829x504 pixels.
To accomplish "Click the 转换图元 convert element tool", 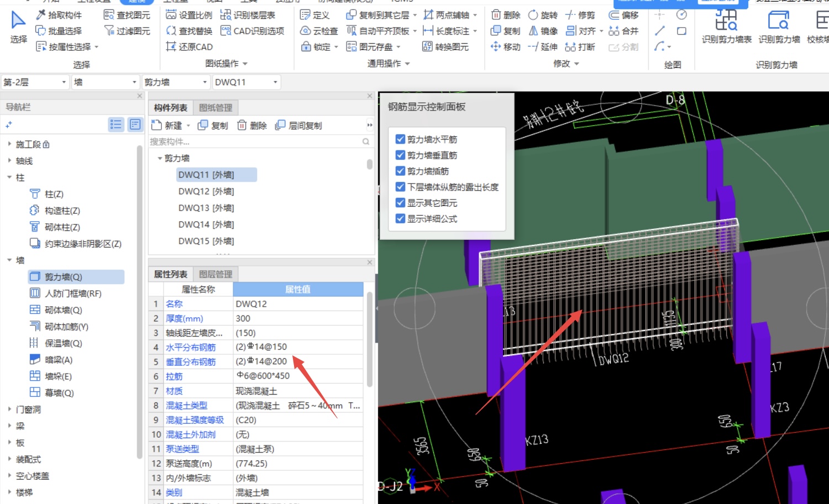I will click(445, 47).
